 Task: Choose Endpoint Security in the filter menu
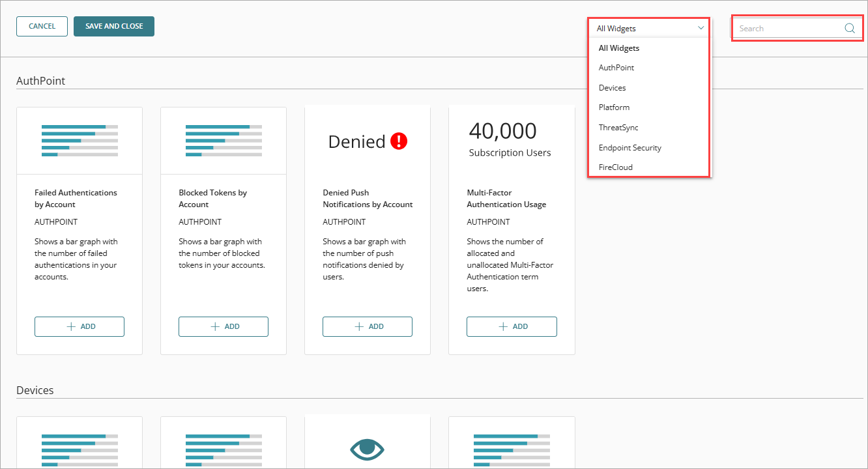click(629, 147)
